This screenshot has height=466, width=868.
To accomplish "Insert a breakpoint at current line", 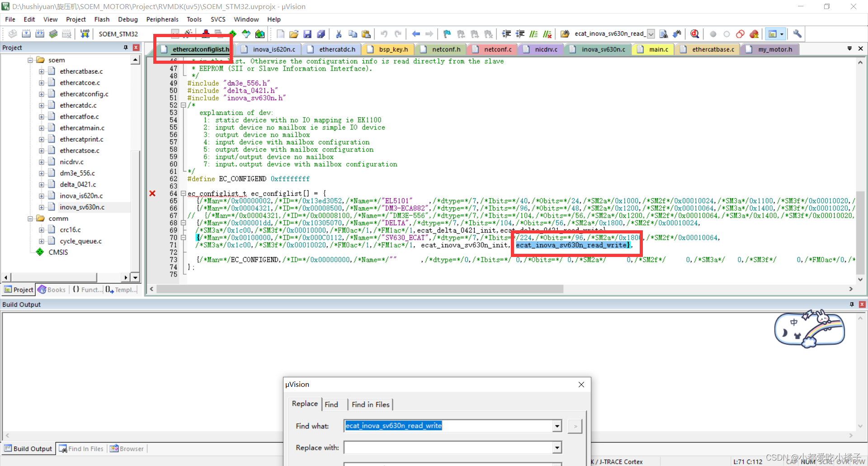I will coord(713,33).
